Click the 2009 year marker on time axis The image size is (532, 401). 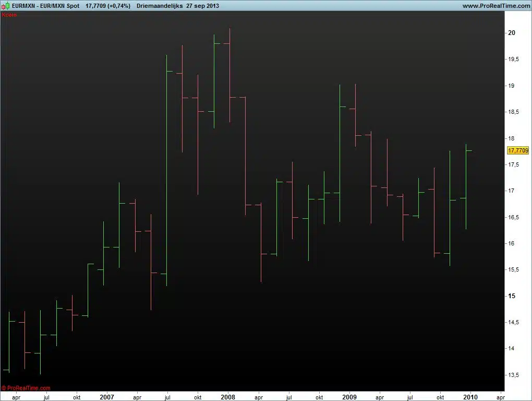[x=349, y=397]
